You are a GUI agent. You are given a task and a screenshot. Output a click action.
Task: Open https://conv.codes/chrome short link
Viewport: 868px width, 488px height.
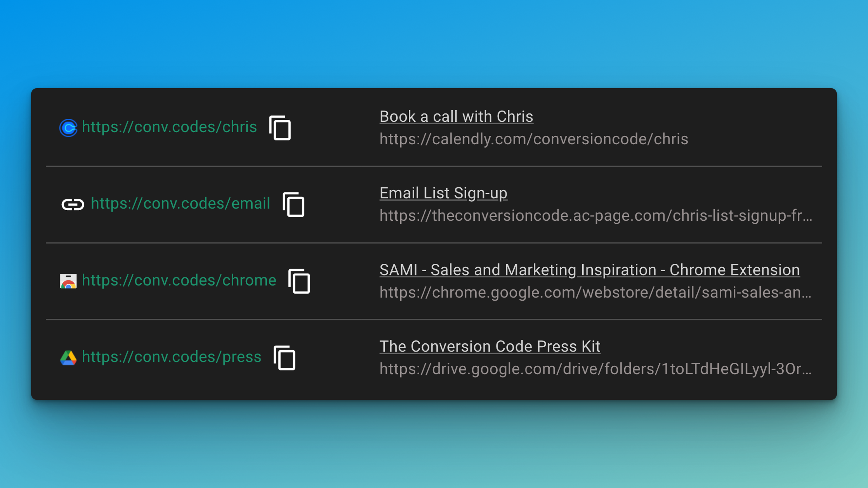point(179,280)
